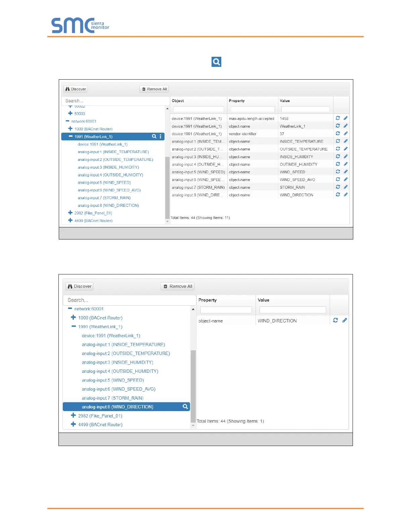Refresh the WeatherLink_1 object-name row
The image size is (411, 532).
[x=338, y=126]
